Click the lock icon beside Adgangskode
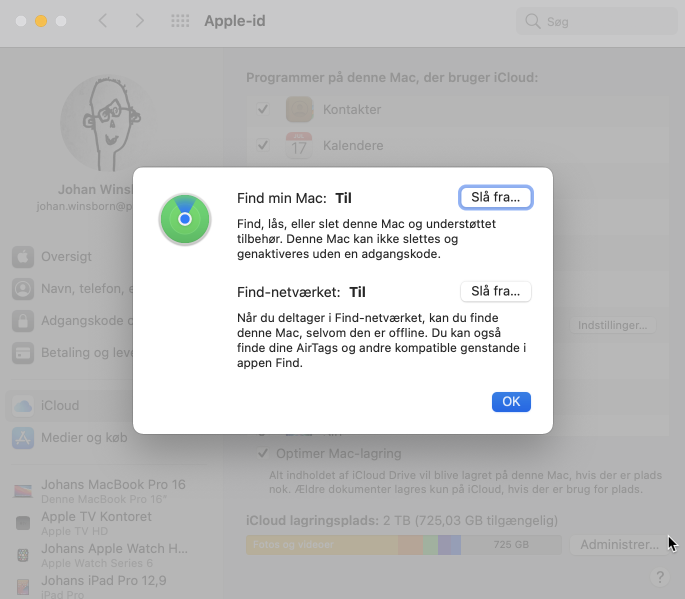Screen dimensions: 685x599 click(23, 321)
